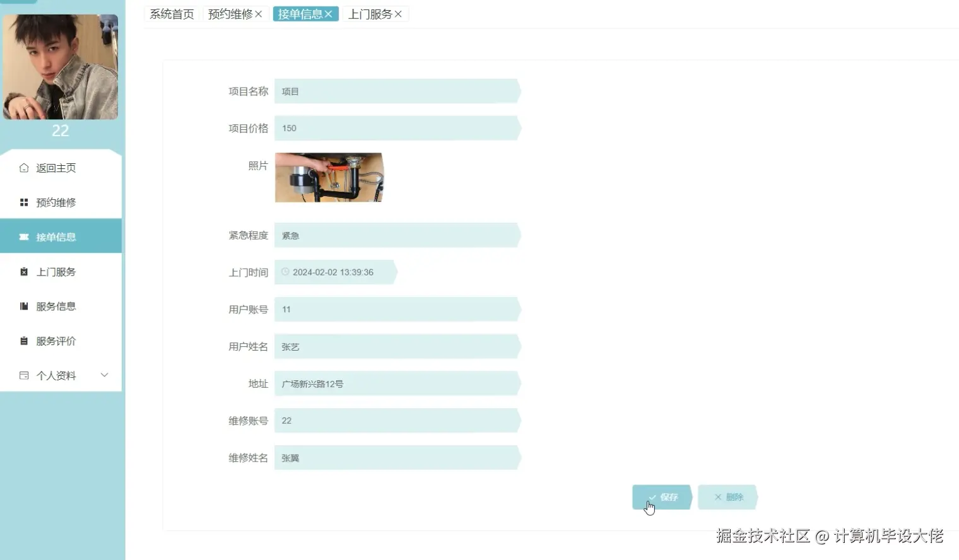
Task: Select the 返回主页 home icon
Action: coord(23,168)
